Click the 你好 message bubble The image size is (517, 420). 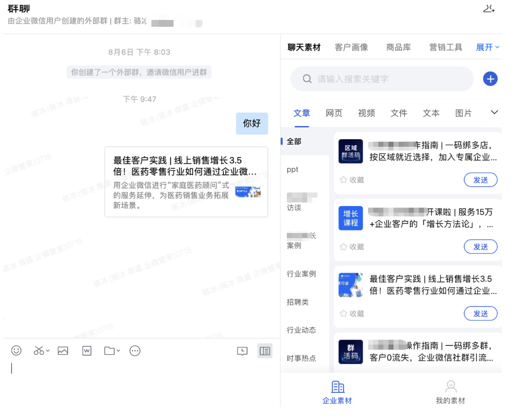(252, 123)
